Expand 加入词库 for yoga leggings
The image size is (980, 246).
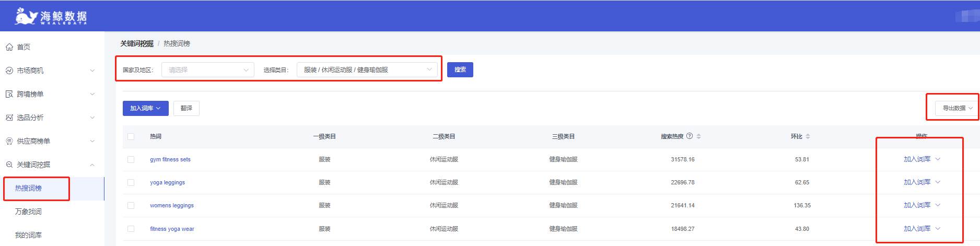pos(922,182)
